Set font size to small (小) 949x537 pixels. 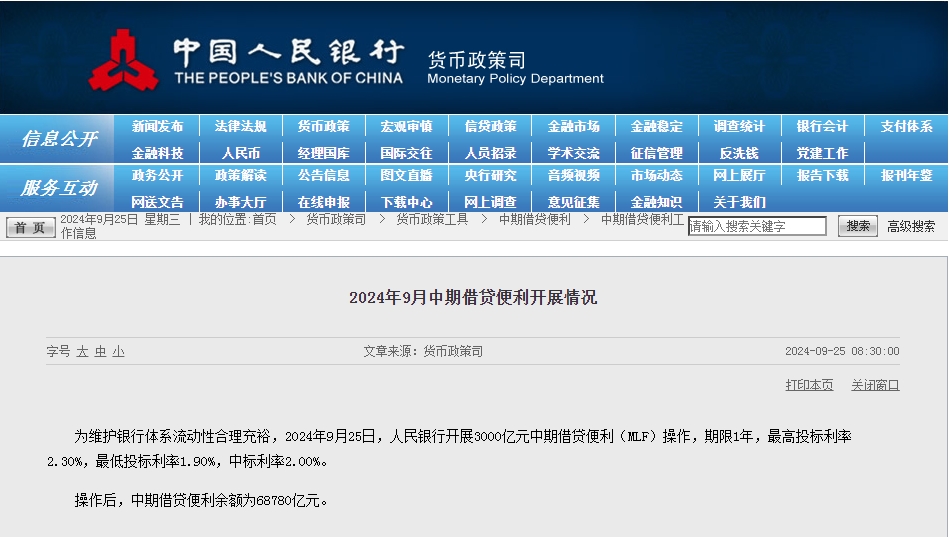click(118, 351)
